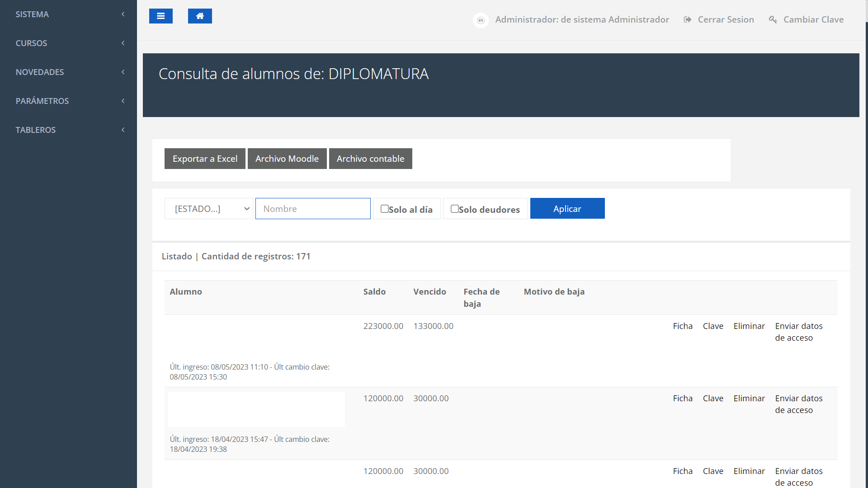Click the Consulta de alumnos de: DIPLOMATURA heading
This screenshot has width=868, height=488.
294,74
